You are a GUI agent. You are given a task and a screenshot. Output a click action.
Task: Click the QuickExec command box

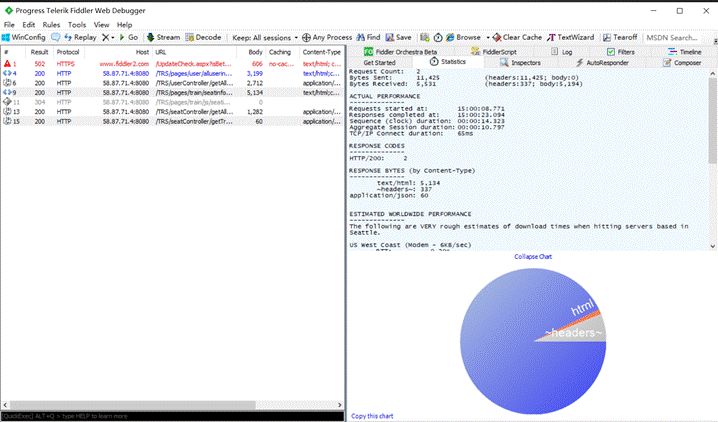click(172, 416)
